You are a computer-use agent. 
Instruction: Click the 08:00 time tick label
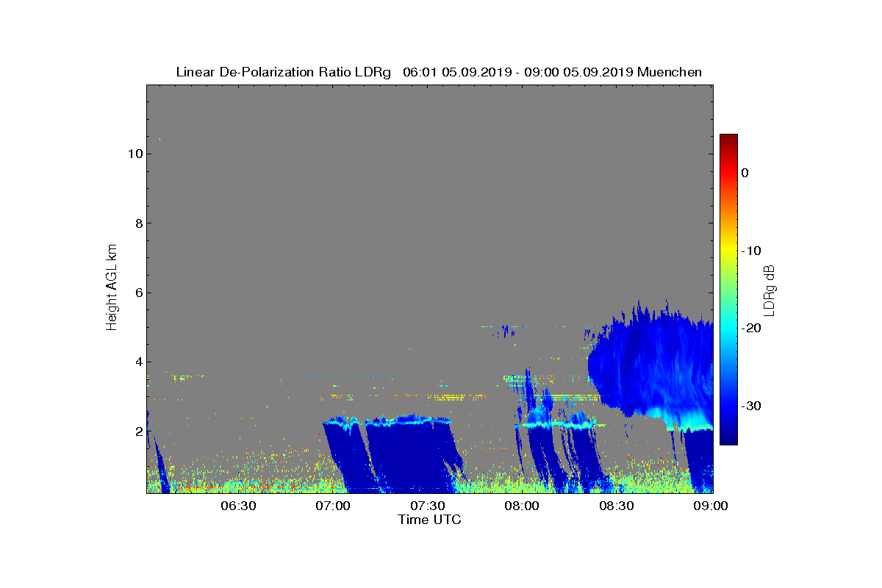tap(523, 506)
